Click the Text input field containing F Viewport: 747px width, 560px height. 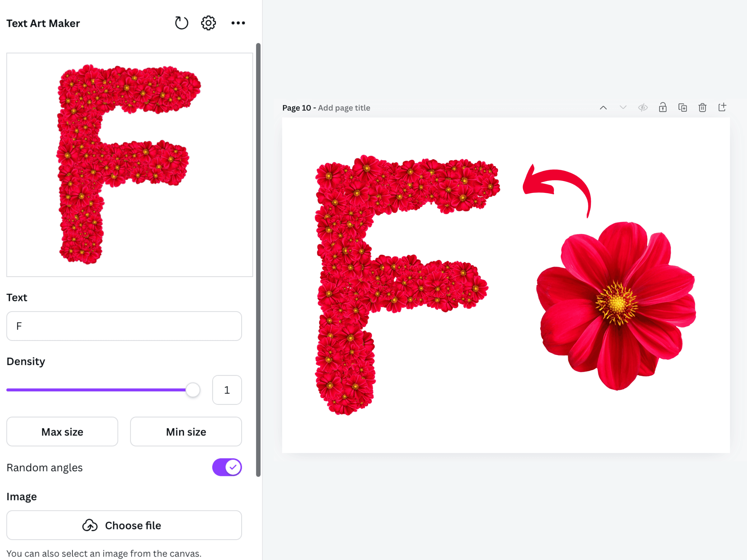pyautogui.click(x=124, y=326)
